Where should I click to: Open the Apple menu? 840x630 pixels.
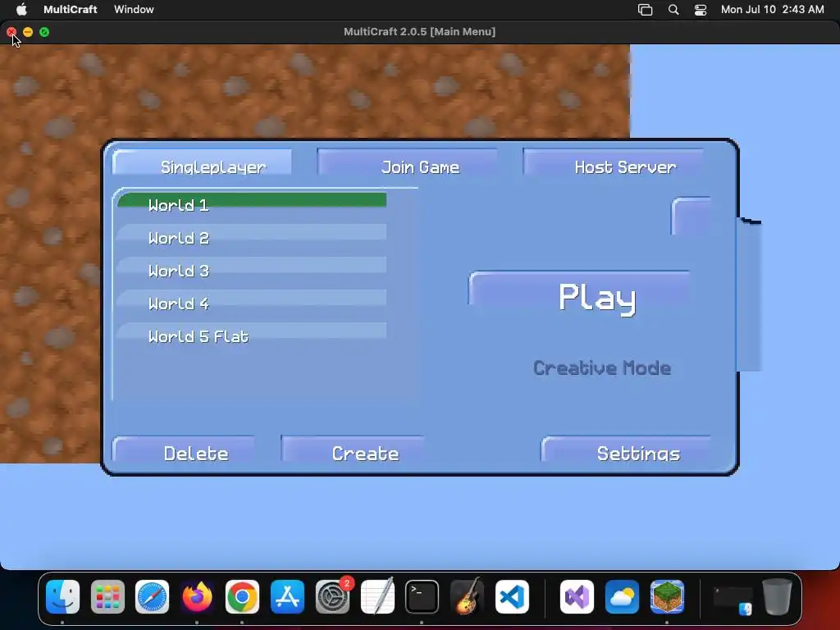coord(21,9)
